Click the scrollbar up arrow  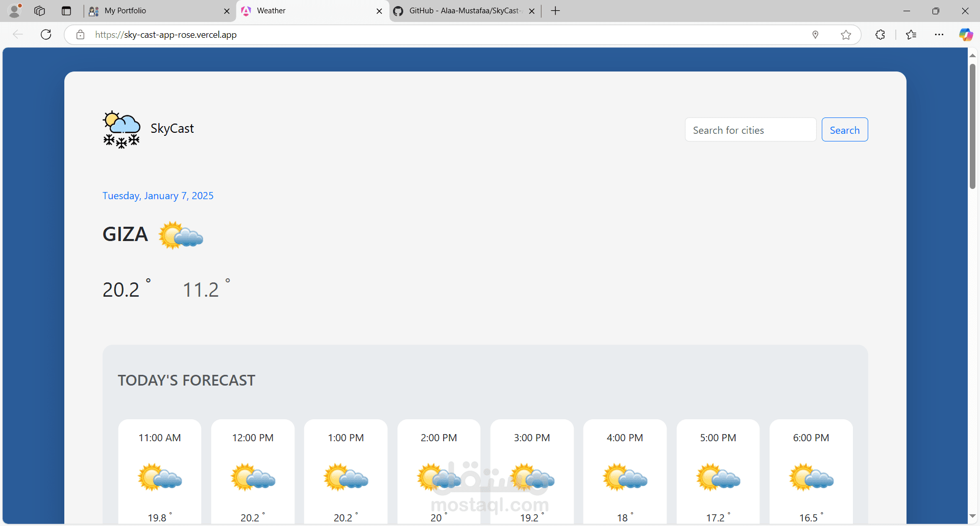[972, 55]
